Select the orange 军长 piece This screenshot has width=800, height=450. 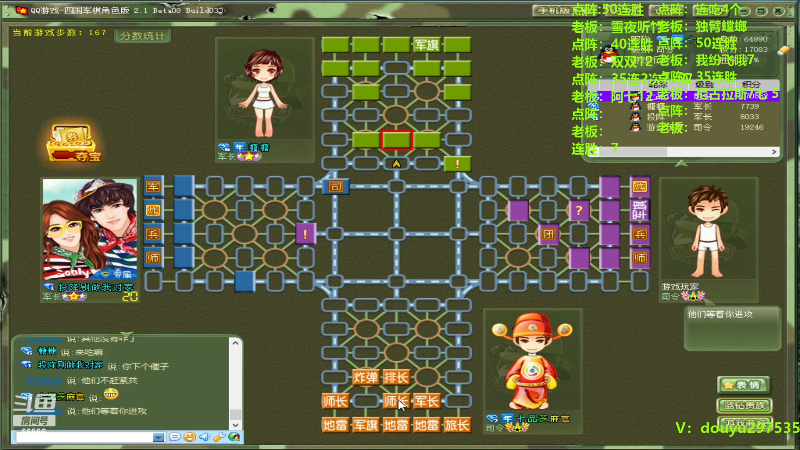[427, 402]
